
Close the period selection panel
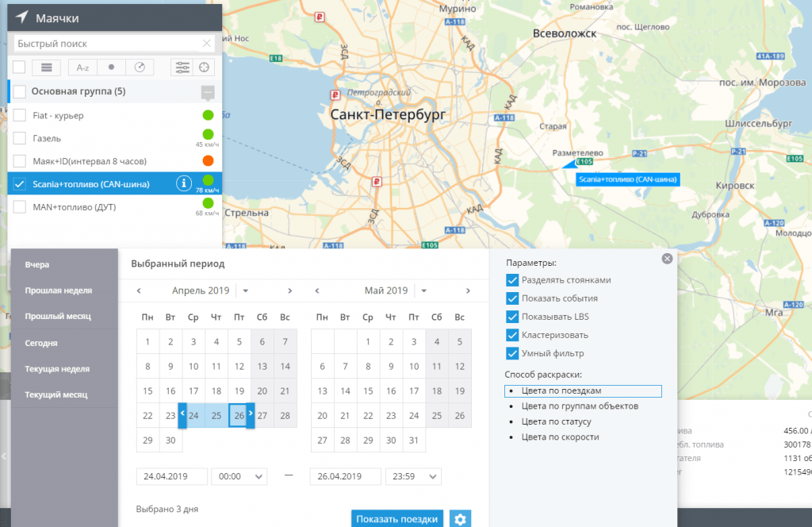(667, 259)
